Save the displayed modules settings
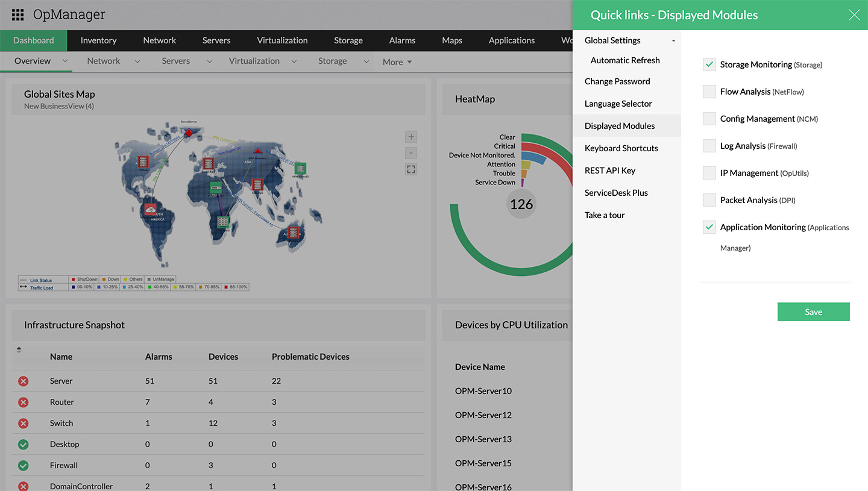 point(814,311)
